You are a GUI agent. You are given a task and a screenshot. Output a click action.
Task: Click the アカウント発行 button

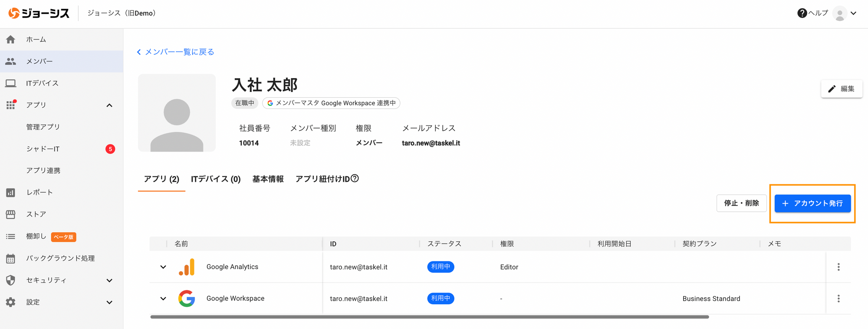812,204
